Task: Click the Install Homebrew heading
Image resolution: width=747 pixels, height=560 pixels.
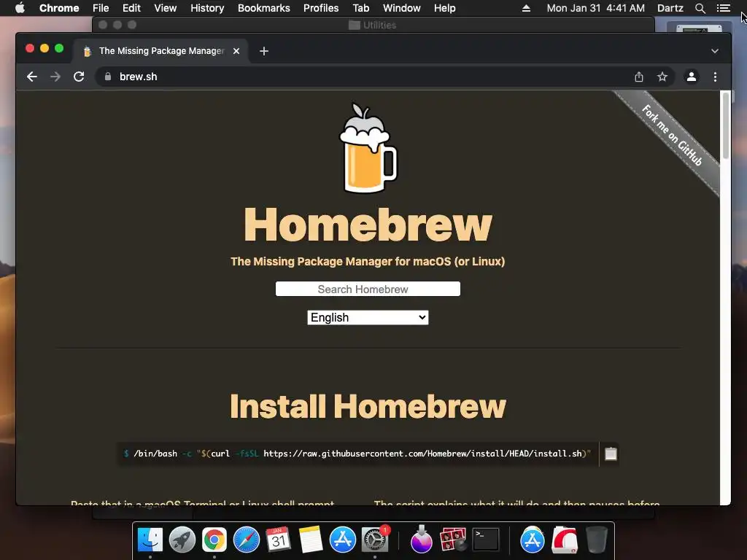Action: [x=368, y=406]
